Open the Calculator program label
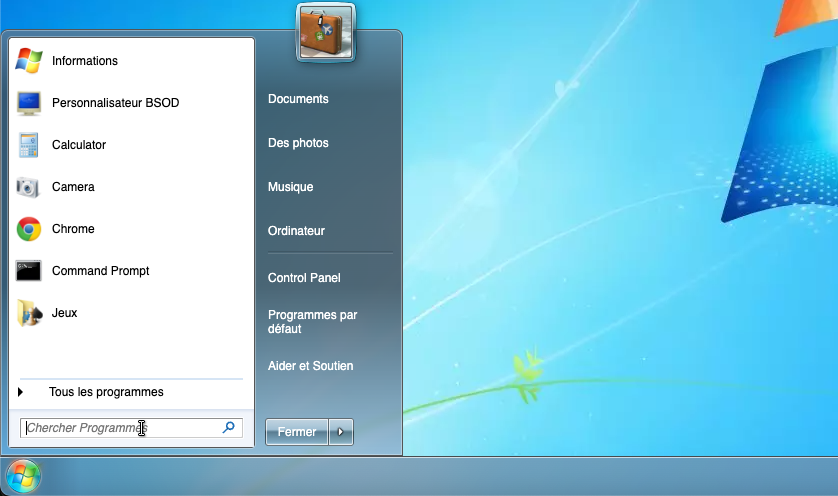Viewport: 838px width, 496px height. point(79,145)
